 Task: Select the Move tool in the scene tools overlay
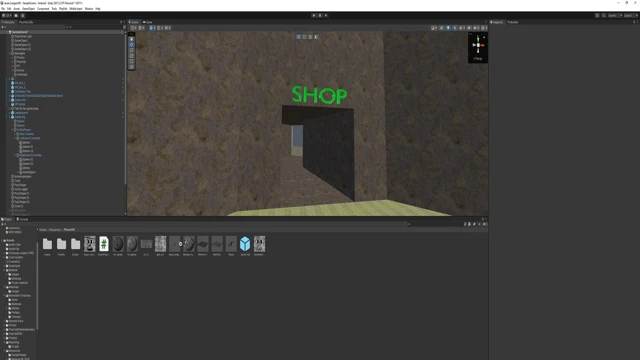(131, 44)
